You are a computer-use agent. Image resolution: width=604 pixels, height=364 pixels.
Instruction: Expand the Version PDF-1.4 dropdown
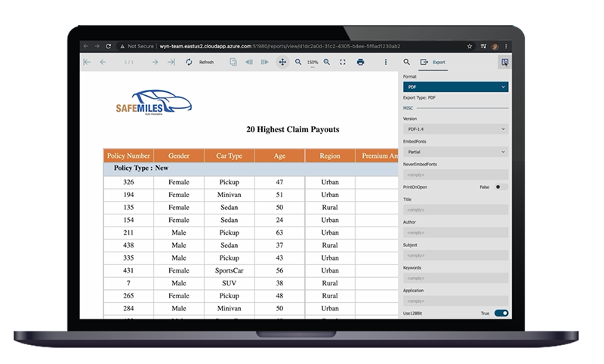coord(455,129)
